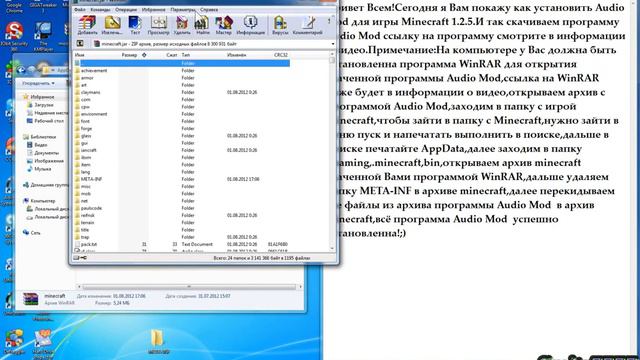This screenshot has width=640, height=360.
Task: Open the Файл menu in WinRAR
Action: [80, 9]
